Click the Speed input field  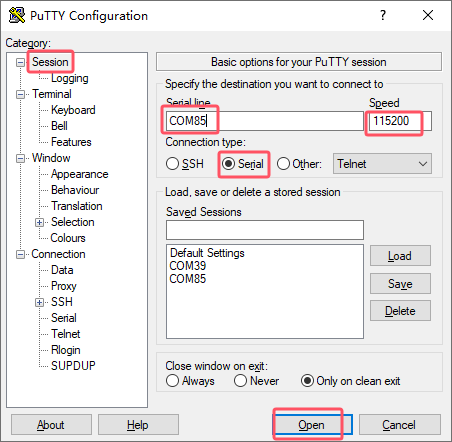(400, 121)
